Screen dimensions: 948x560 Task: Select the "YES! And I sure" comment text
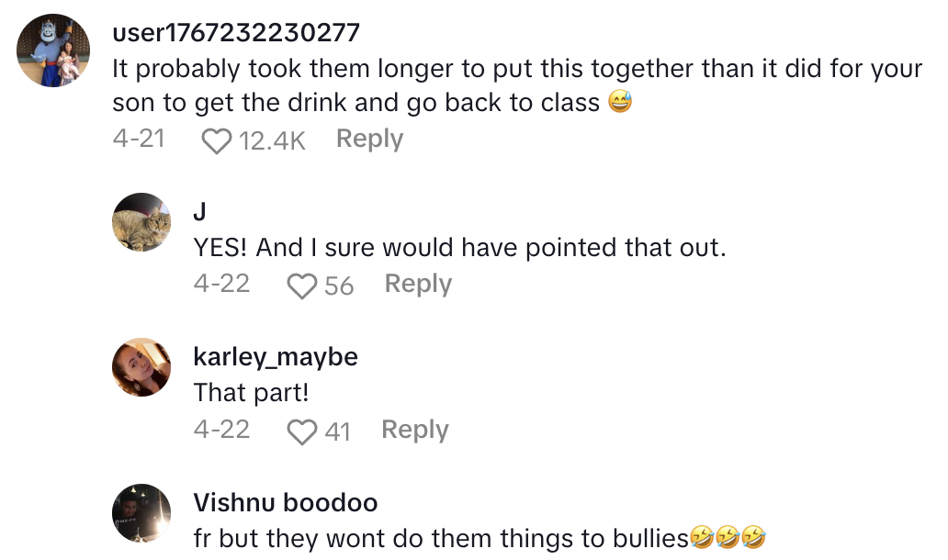(459, 248)
